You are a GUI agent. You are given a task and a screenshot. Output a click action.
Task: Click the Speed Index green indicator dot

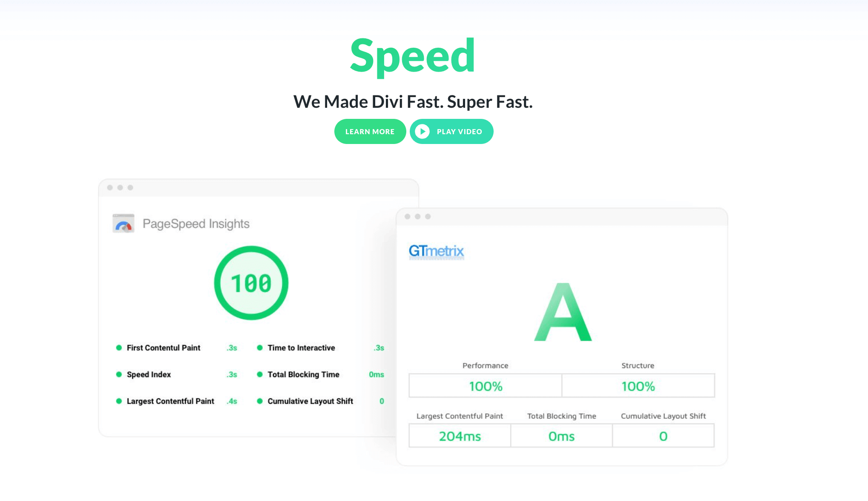(119, 374)
